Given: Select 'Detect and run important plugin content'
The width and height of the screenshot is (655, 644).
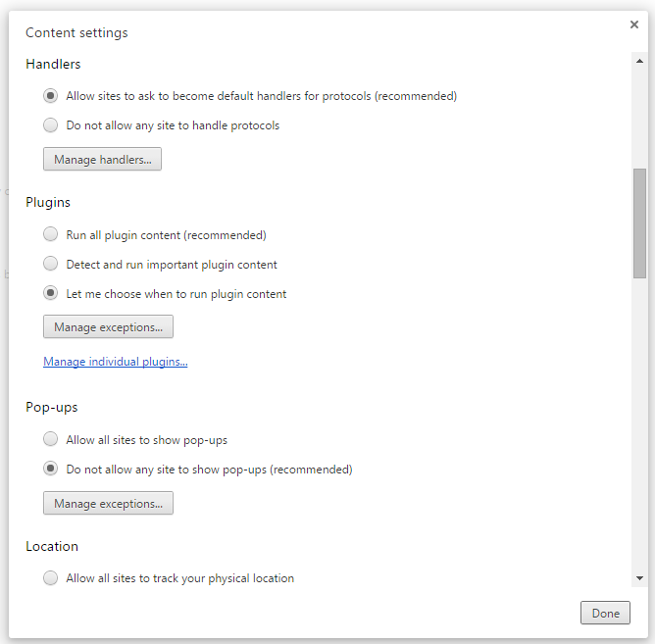Looking at the screenshot, I should click(x=50, y=265).
